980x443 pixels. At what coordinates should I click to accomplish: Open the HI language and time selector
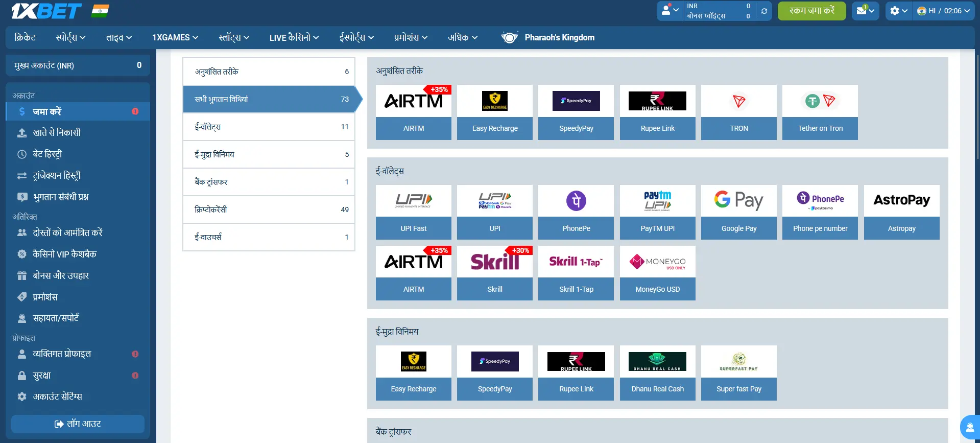pos(943,11)
